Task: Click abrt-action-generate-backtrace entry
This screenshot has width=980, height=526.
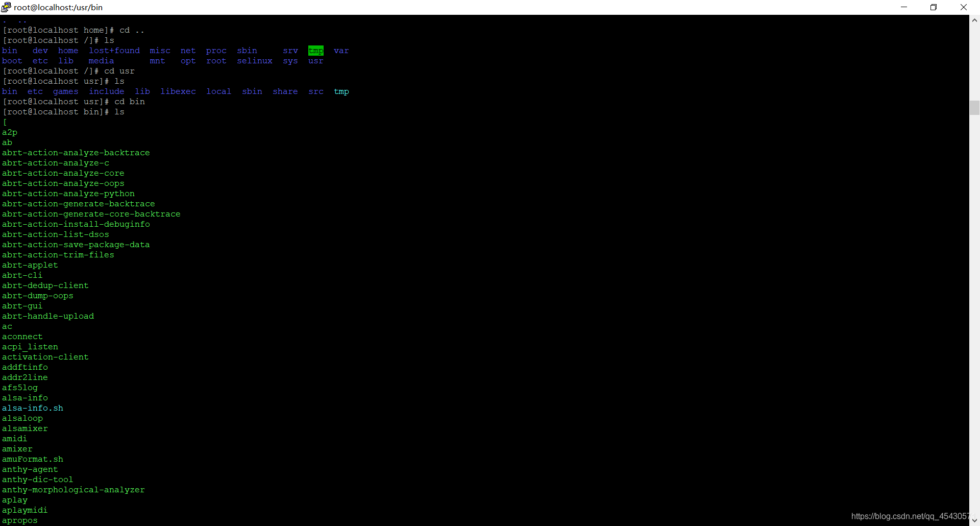Action: tap(79, 204)
